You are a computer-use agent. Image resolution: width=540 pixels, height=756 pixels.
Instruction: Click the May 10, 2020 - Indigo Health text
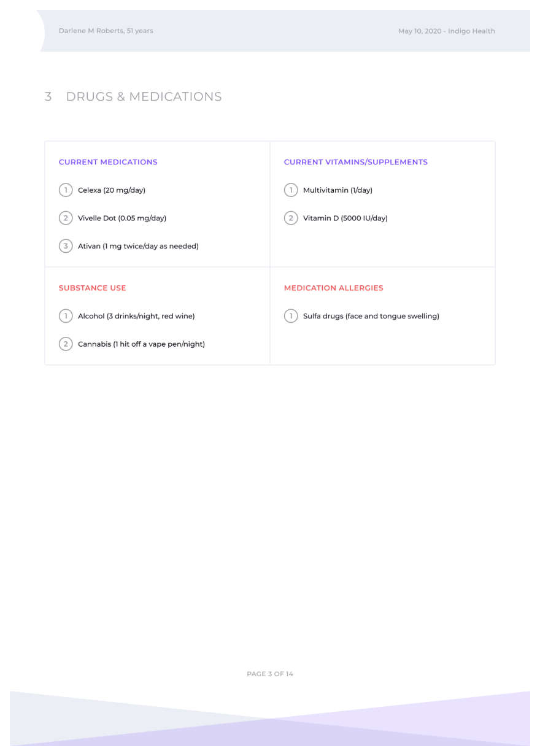(447, 31)
